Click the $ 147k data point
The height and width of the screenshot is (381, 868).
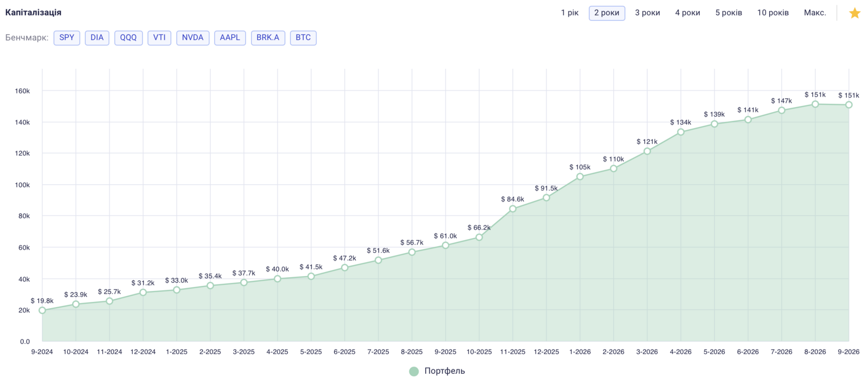781,111
